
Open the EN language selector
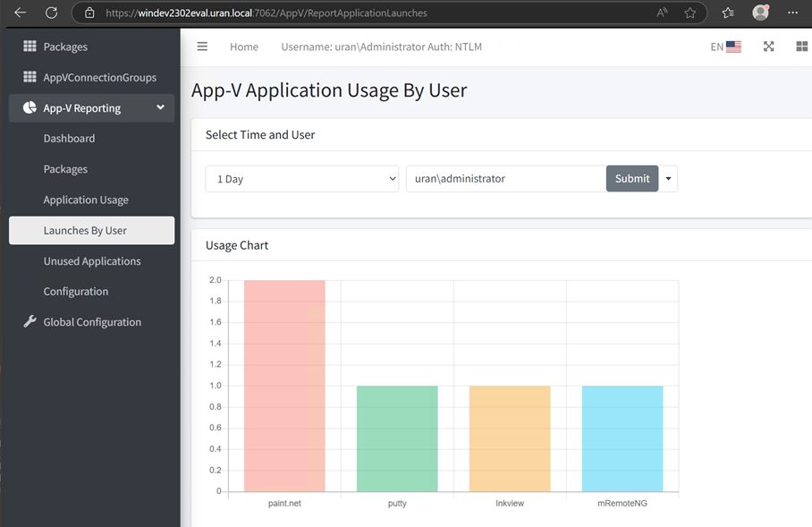coord(725,47)
